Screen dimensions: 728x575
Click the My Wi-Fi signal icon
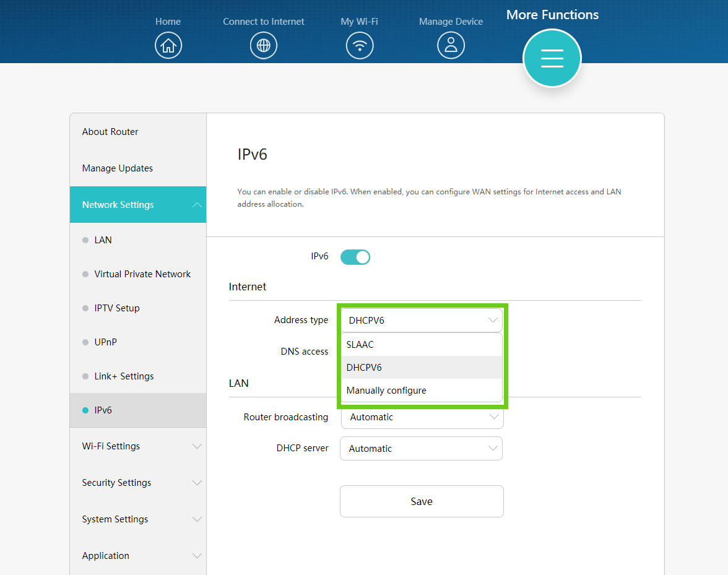[360, 46]
